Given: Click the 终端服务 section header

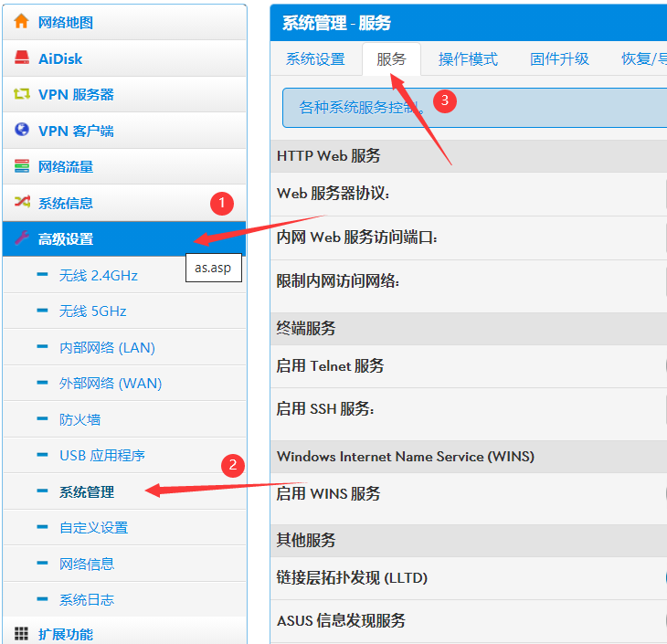Looking at the screenshot, I should pos(469,328).
